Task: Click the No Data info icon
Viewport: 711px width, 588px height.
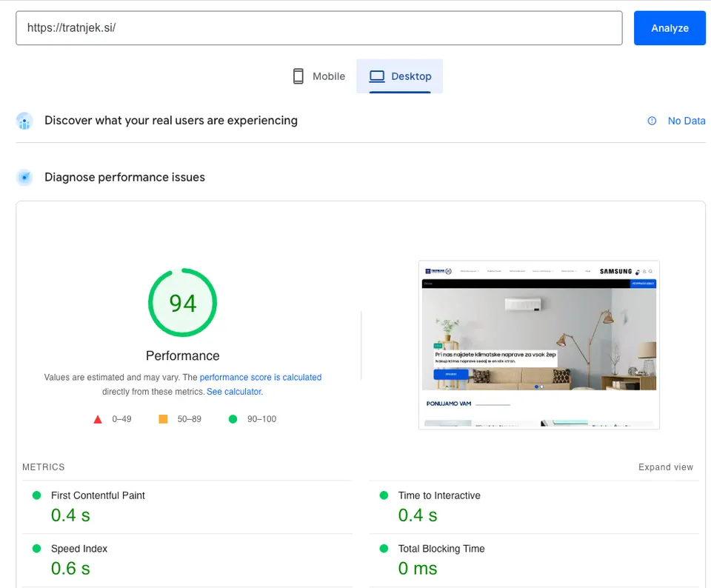Action: click(652, 121)
